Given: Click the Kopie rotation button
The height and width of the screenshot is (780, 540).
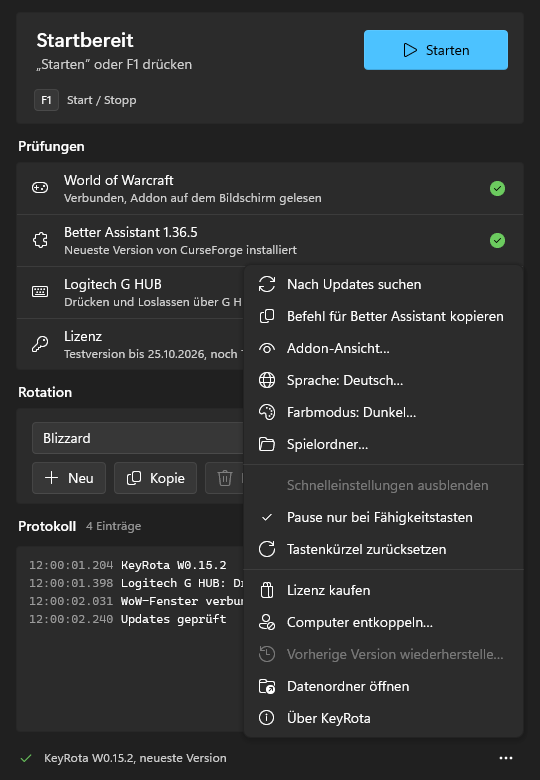Looking at the screenshot, I should click(x=155, y=478).
